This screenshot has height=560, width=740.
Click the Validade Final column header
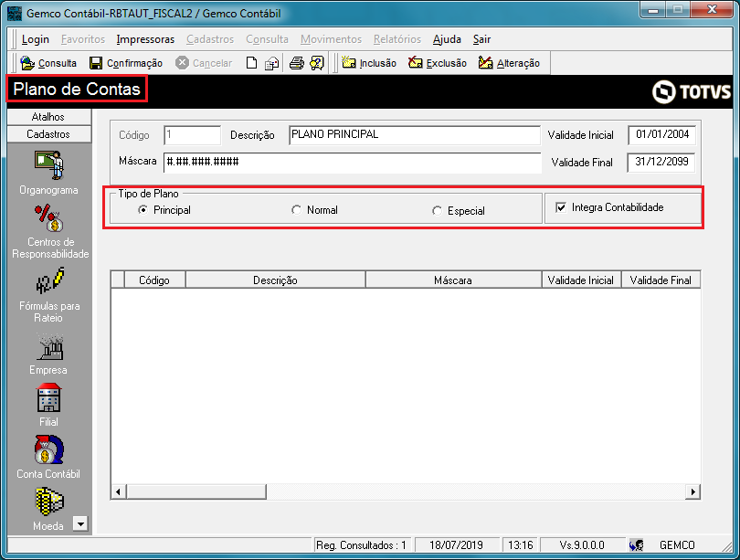(661, 280)
